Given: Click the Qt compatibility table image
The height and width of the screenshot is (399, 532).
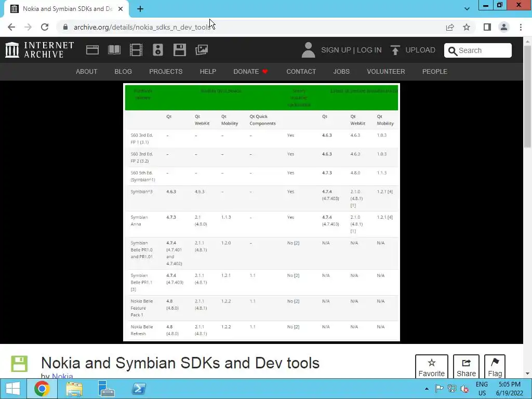Looking at the screenshot, I should [x=262, y=212].
